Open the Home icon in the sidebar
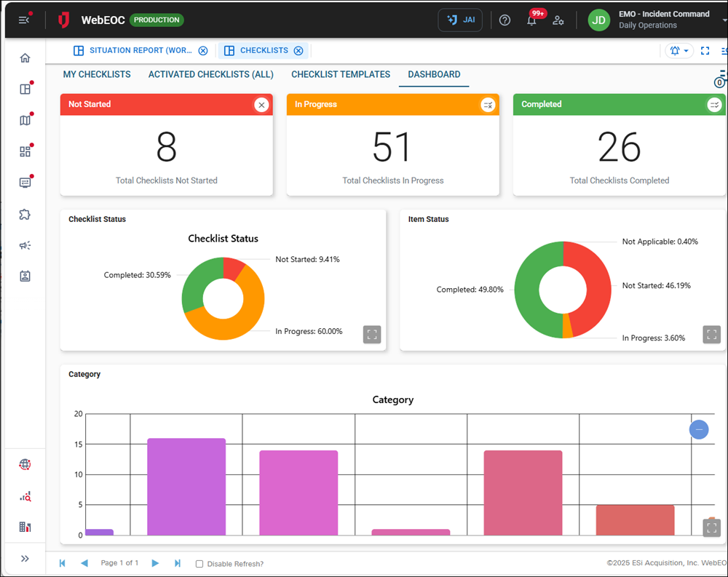 pos(25,57)
